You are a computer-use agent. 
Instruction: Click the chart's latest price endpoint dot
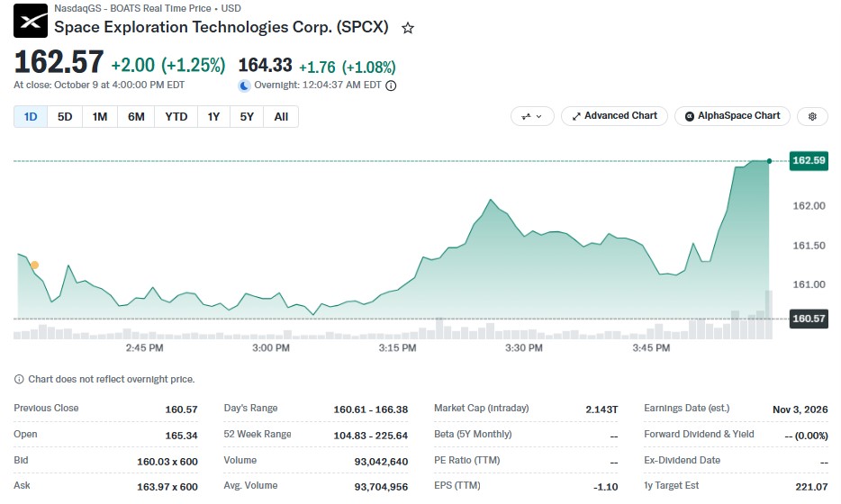[769, 161]
